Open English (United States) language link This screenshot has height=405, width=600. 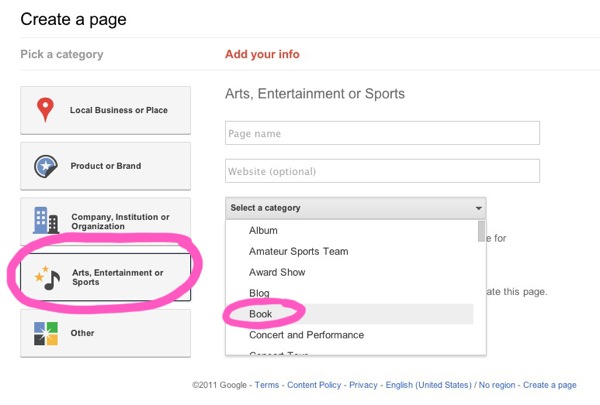(x=428, y=385)
